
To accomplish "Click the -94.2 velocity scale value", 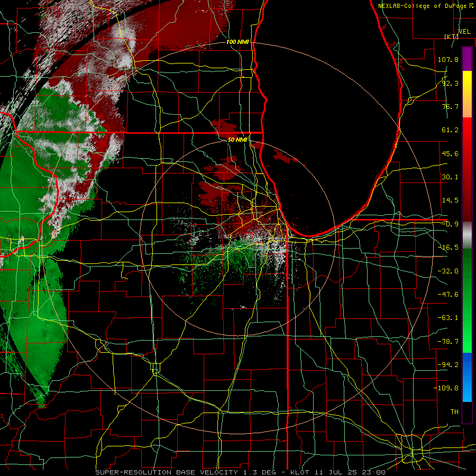I will [448, 364].
